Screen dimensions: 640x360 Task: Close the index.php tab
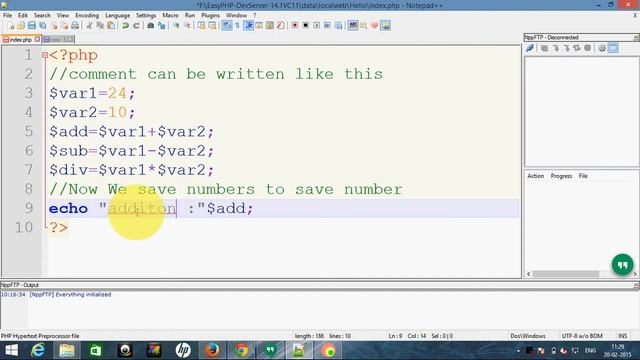pyautogui.click(x=37, y=39)
